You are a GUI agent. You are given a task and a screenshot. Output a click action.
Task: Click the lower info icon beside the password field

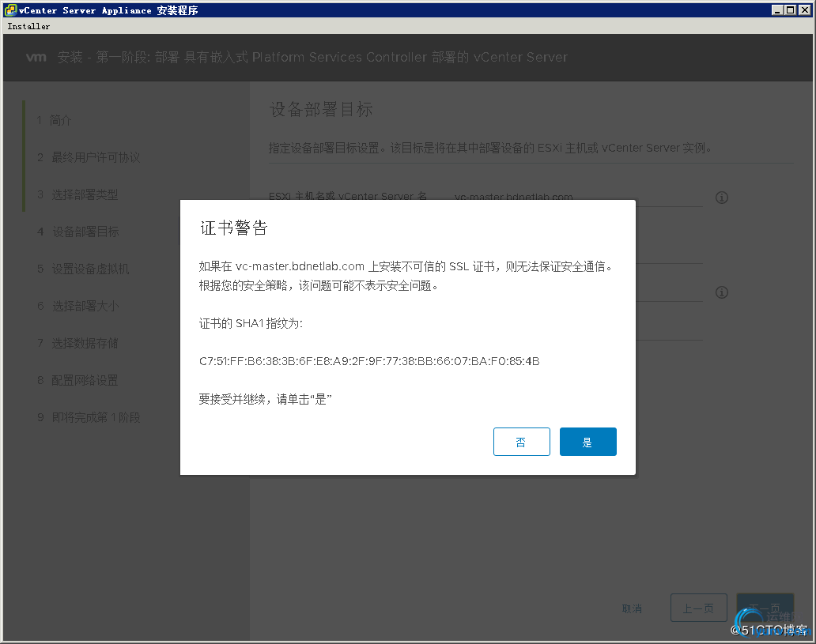click(721, 292)
